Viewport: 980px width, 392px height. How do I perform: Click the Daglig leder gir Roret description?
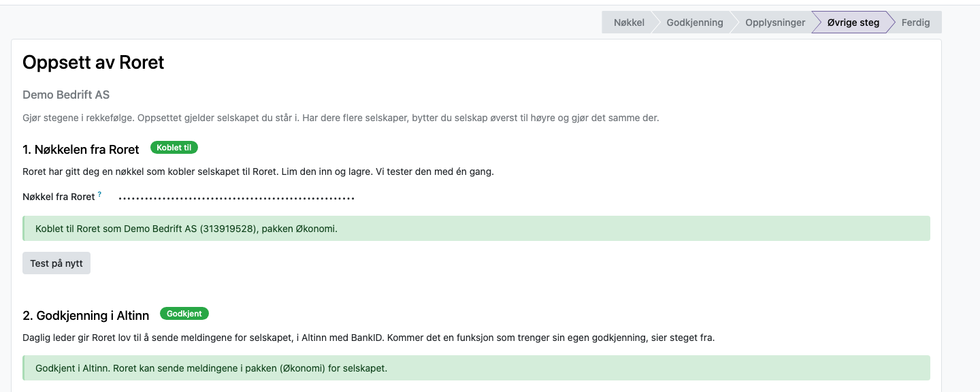coord(368,338)
